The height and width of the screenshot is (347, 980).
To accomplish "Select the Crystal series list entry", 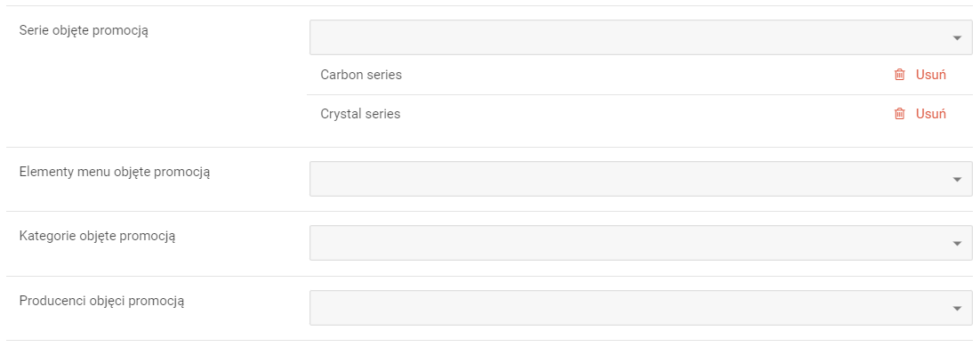I will [361, 114].
